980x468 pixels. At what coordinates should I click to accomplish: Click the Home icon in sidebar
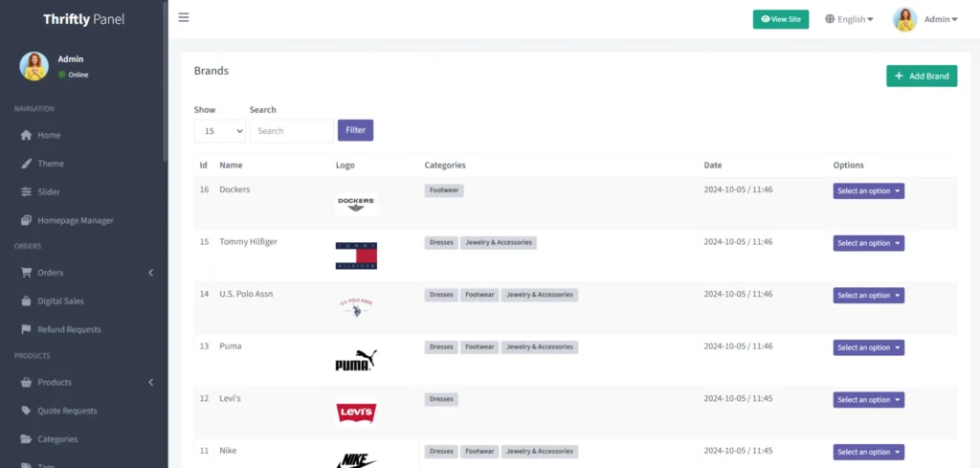pyautogui.click(x=27, y=135)
